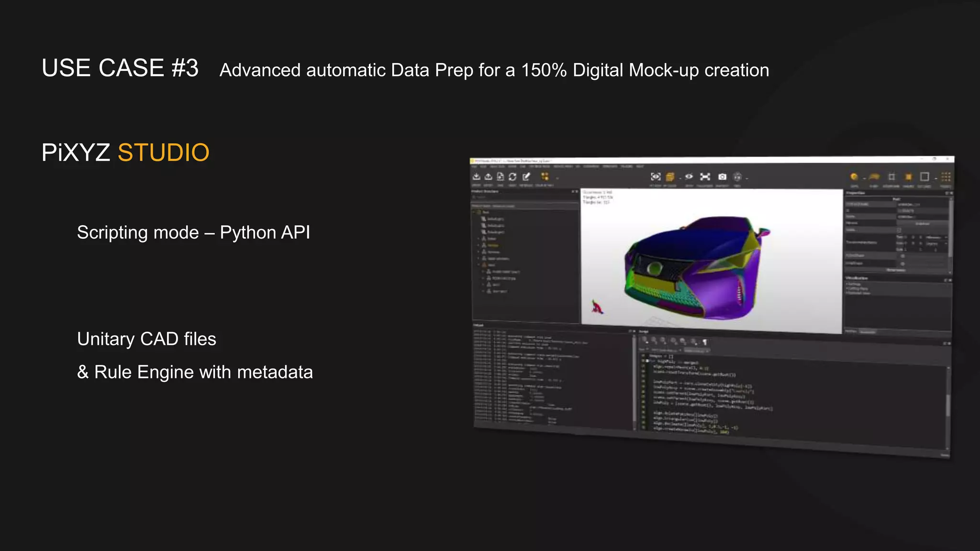
Task: Open the Degree units dropdown in Properties
Action: [x=936, y=243]
